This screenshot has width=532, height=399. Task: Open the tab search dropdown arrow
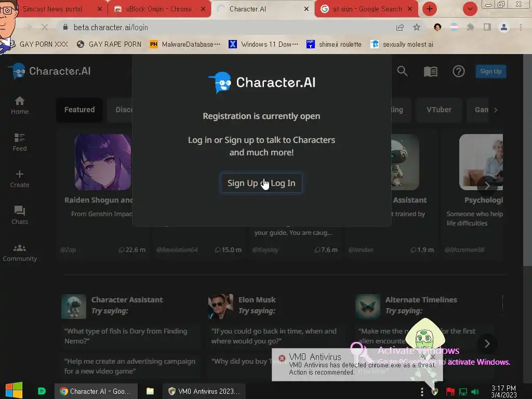[470, 9]
